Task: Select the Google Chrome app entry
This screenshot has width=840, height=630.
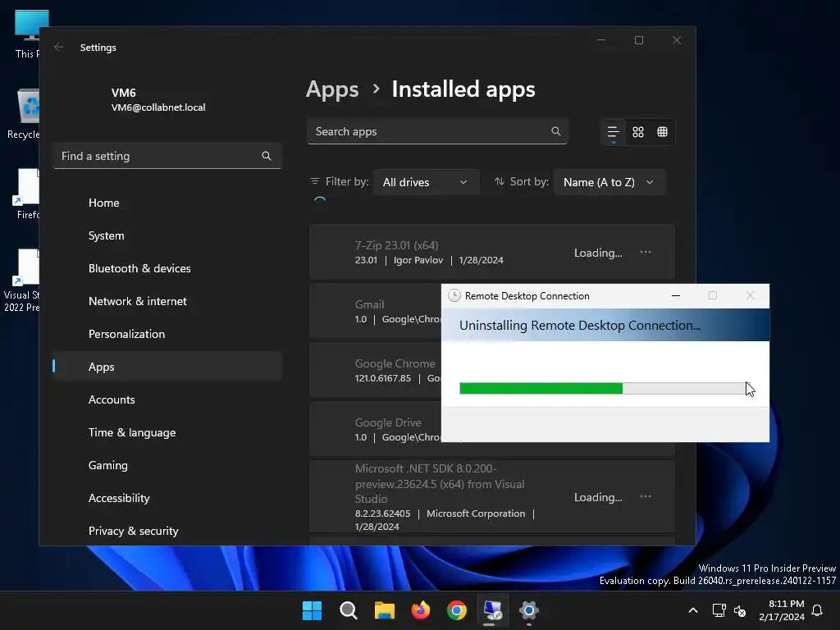Action: coord(376,370)
